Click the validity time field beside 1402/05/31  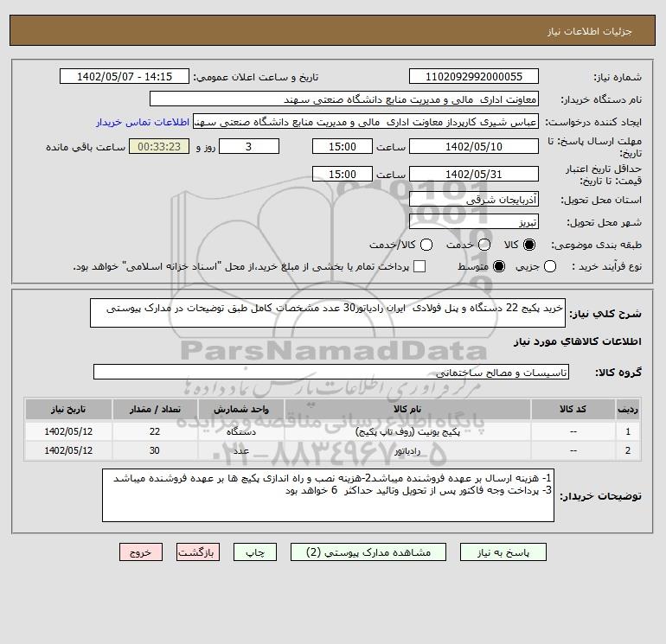[x=343, y=174]
